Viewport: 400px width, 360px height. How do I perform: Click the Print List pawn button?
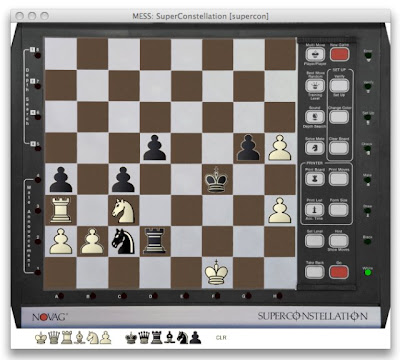pos(315,210)
